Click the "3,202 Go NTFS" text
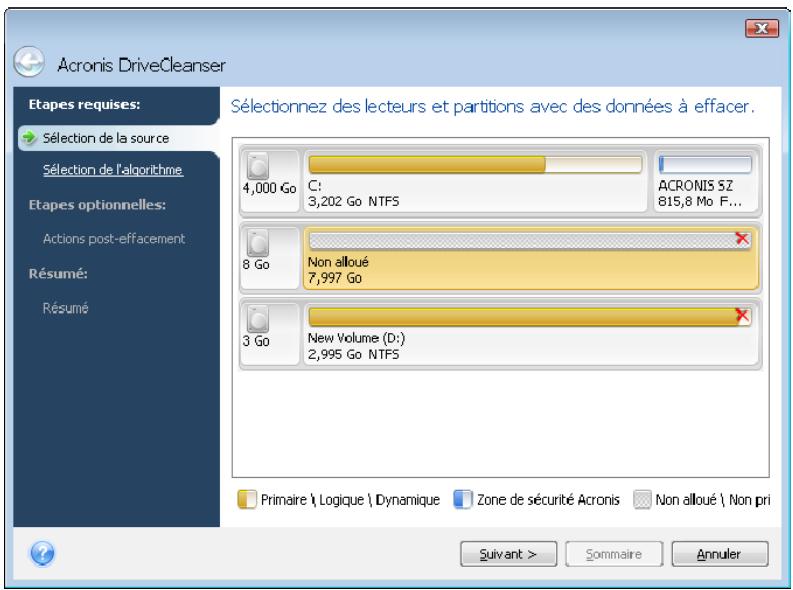The height and width of the screenshot is (590, 793). coord(354,201)
